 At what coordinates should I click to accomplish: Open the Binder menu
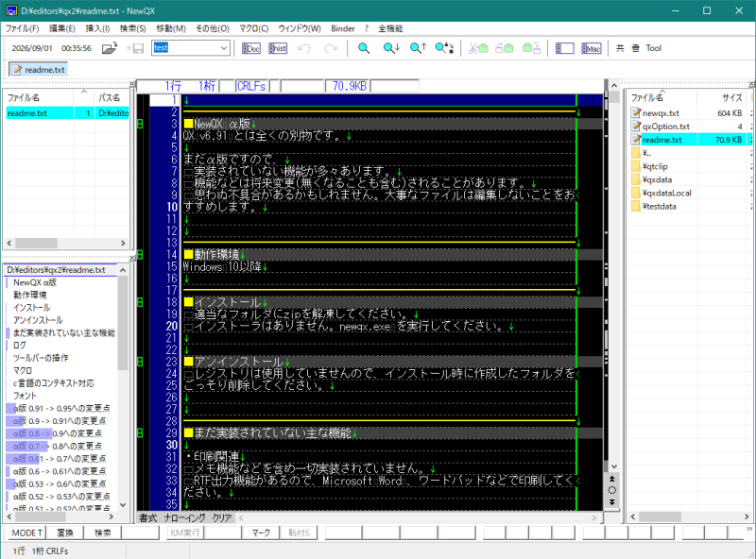[343, 28]
